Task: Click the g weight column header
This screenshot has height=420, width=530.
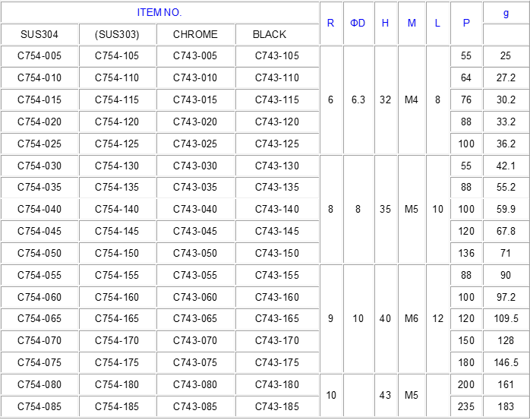Action: tap(506, 13)
